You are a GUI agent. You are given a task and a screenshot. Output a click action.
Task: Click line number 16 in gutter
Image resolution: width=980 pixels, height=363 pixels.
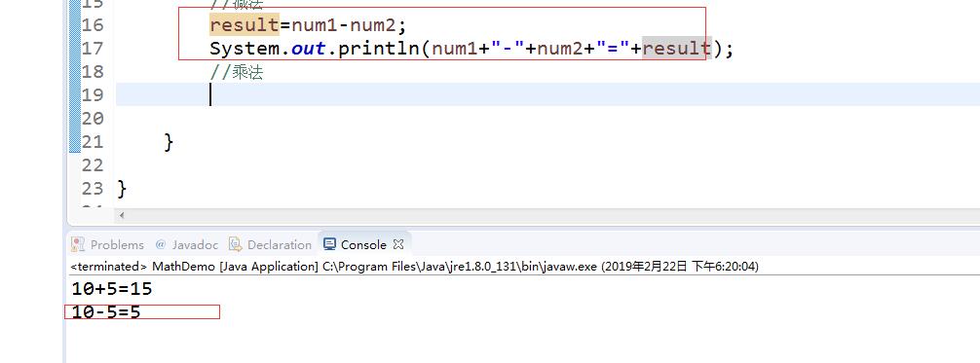(93, 25)
